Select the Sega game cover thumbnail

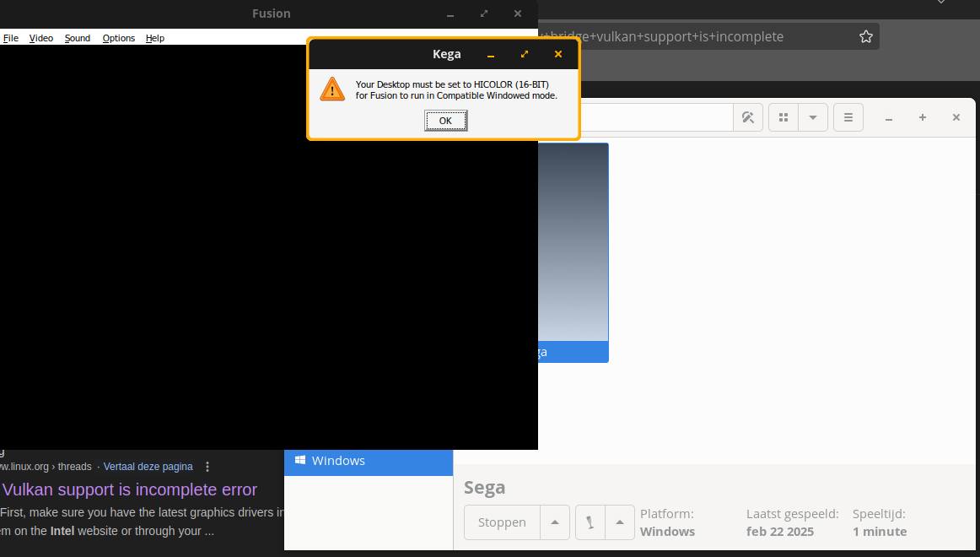[573, 252]
